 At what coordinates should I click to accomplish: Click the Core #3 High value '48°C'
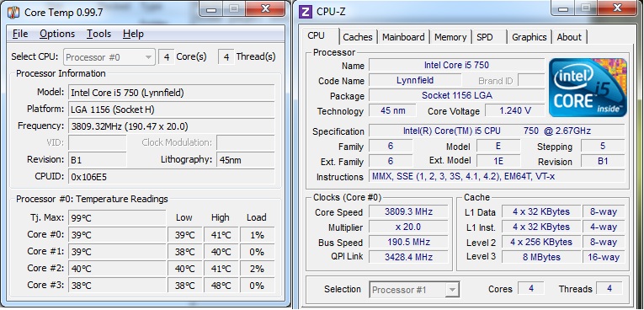(x=221, y=286)
